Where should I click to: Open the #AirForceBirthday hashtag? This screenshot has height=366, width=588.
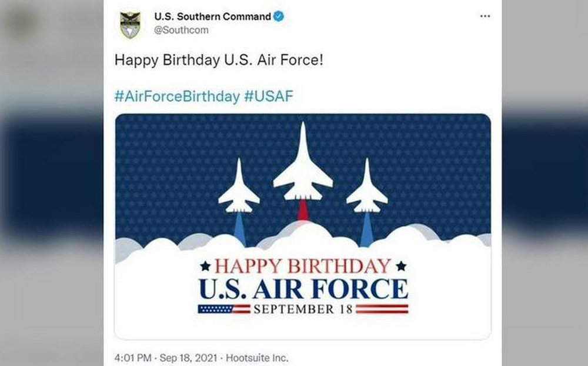coord(177,97)
